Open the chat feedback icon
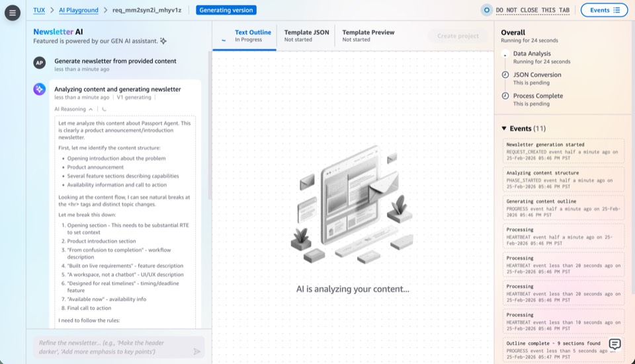Image resolution: width=635 pixels, height=364 pixels. (x=614, y=344)
